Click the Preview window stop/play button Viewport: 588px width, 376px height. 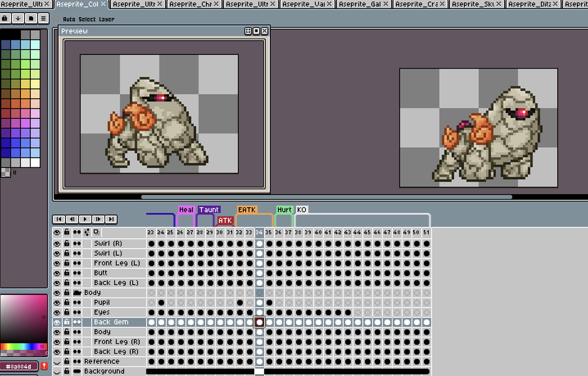[256, 31]
